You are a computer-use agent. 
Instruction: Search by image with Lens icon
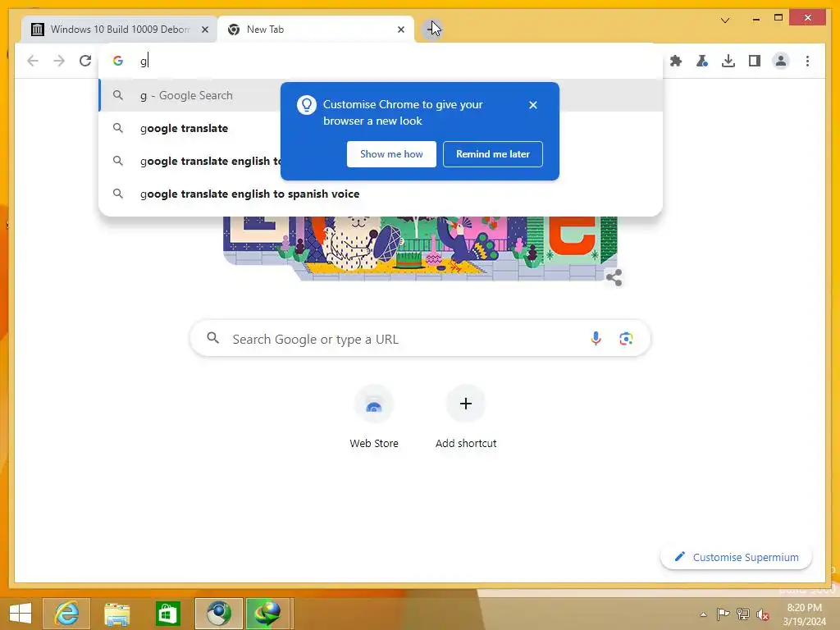pyautogui.click(x=626, y=339)
